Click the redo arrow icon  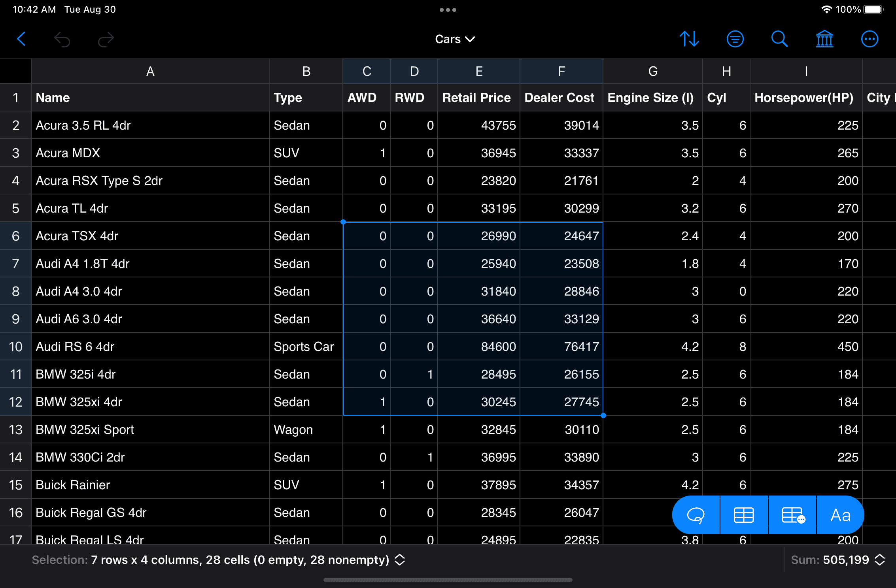[106, 39]
